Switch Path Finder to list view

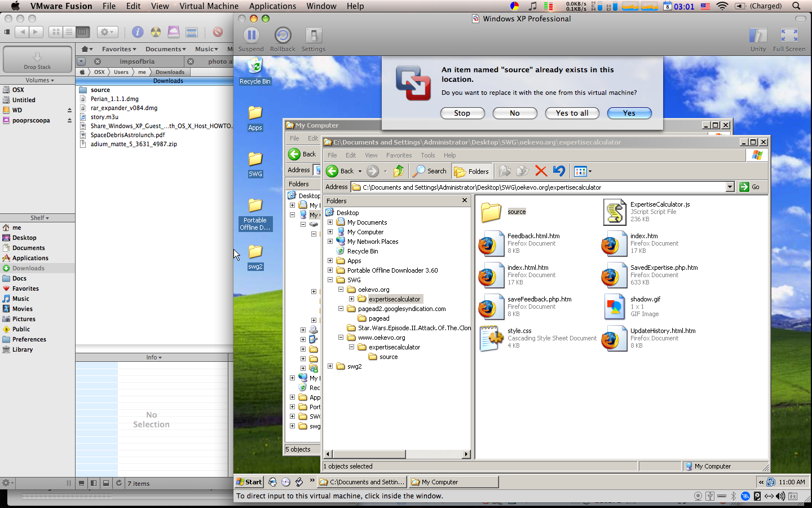point(69,32)
